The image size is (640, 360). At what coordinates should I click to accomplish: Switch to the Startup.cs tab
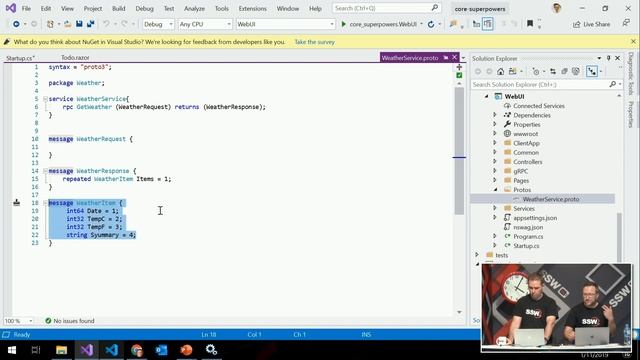tap(20, 58)
